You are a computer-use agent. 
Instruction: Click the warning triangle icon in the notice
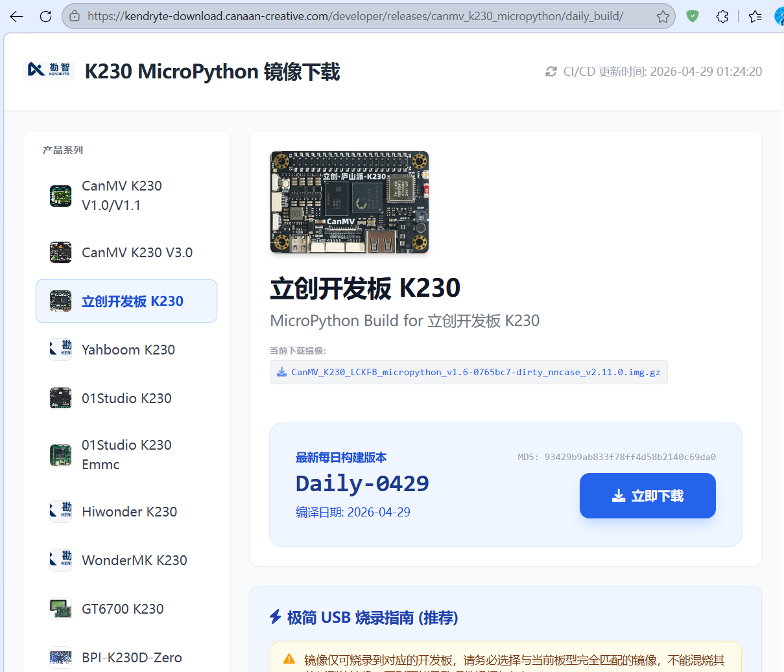(289, 659)
